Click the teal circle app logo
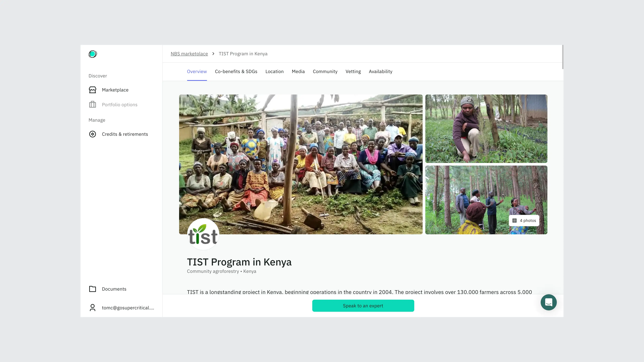 point(93,54)
